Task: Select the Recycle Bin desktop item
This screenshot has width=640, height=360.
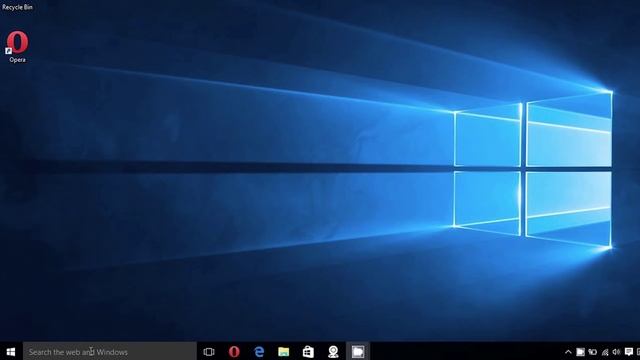Action: tap(17, 7)
